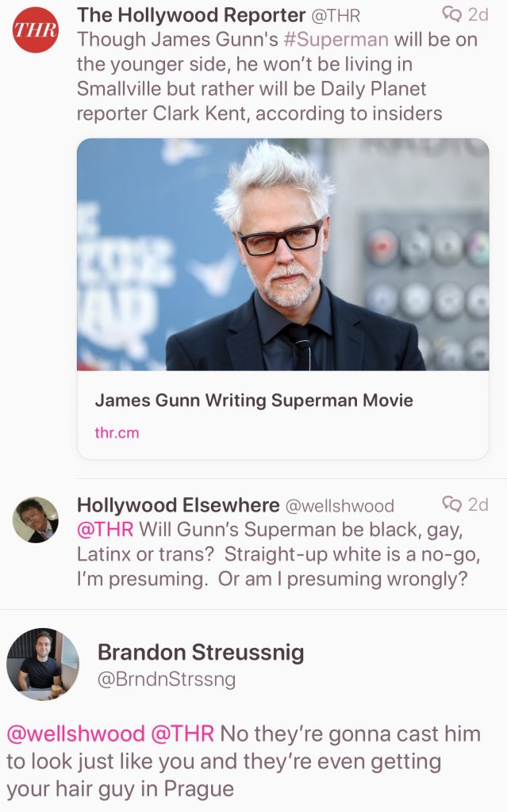Tap @THR mention in Brandon's reply

182,733
